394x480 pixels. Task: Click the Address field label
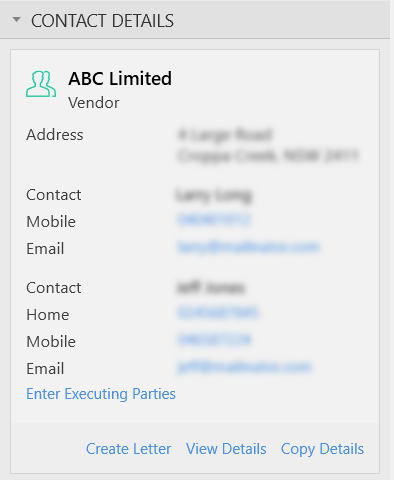(55, 135)
